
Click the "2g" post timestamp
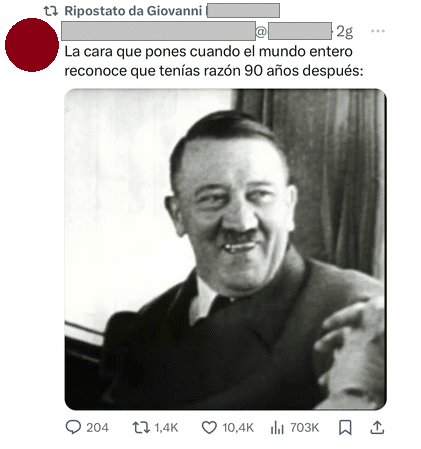click(x=344, y=32)
